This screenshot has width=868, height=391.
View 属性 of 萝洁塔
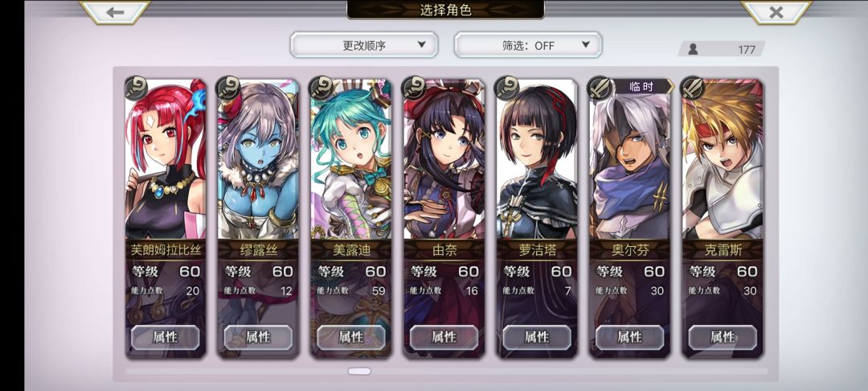pos(537,337)
